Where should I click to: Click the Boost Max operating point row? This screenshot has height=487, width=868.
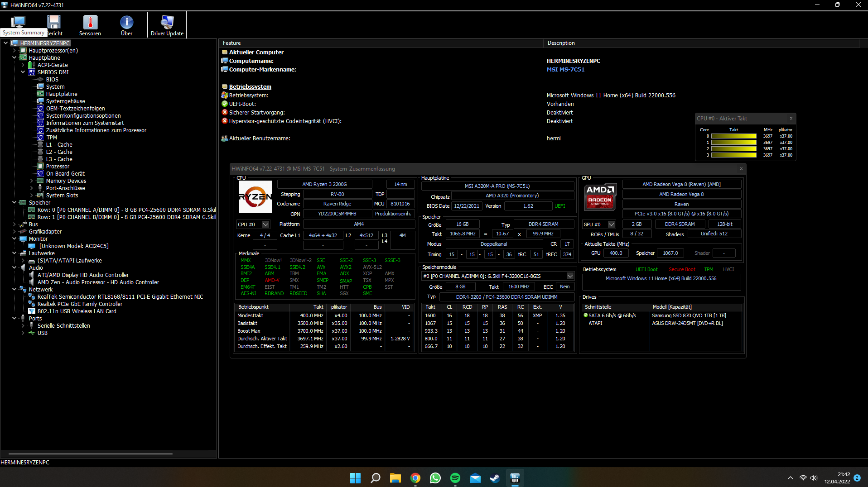324,331
